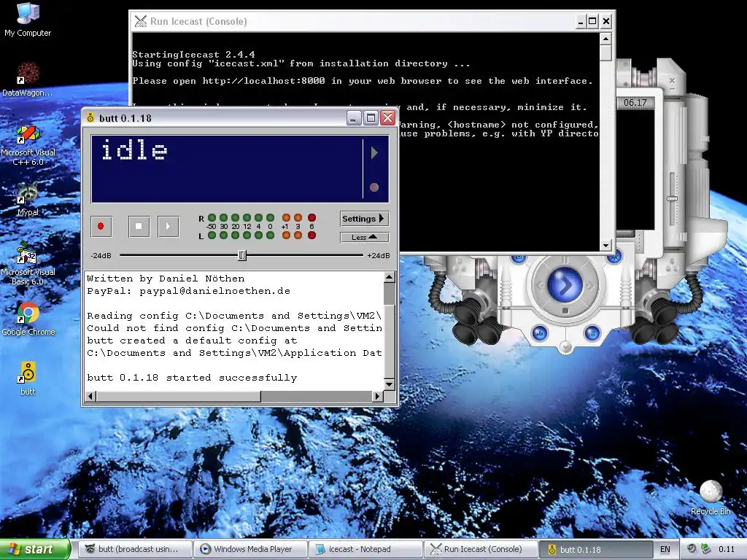Click the 'butt 0.1.18 started successfully' log line
The height and width of the screenshot is (560, 747).
coord(192,378)
